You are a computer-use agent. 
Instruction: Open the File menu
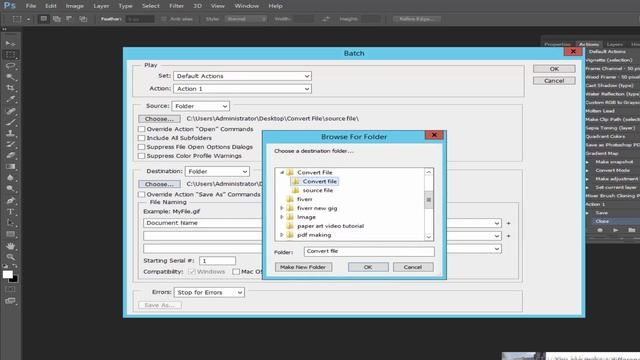tap(31, 6)
